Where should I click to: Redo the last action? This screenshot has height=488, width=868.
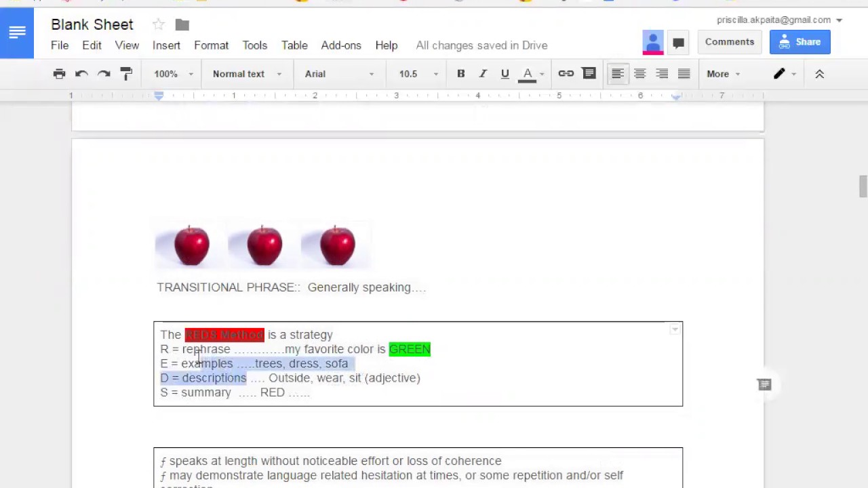(104, 74)
